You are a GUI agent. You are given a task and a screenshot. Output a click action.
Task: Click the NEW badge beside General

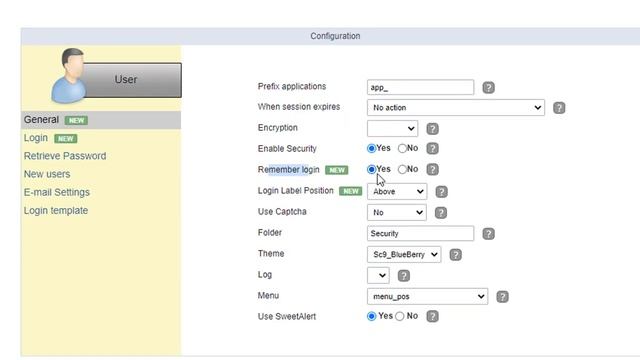(x=76, y=120)
